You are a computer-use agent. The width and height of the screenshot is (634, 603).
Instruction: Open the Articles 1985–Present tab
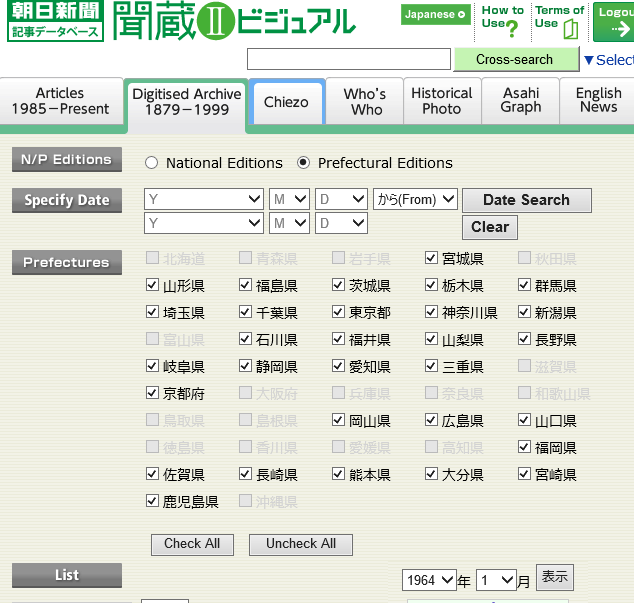pyautogui.click(x=61, y=101)
